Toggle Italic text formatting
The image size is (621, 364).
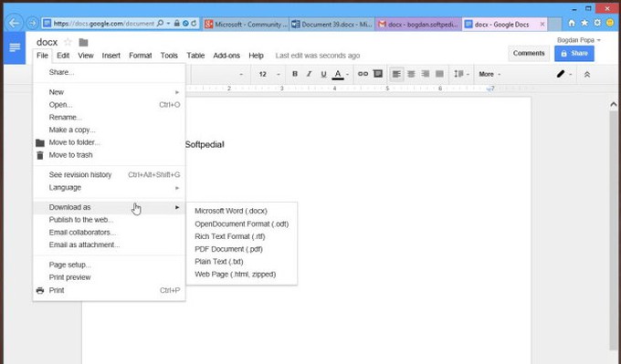309,74
